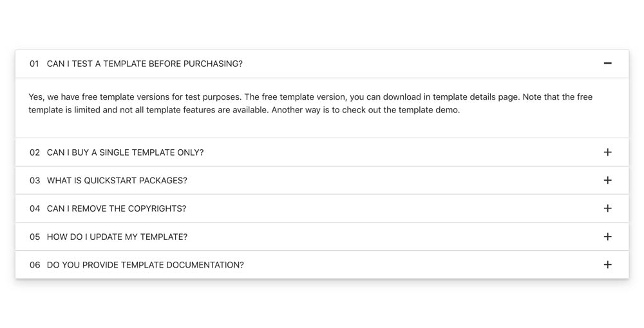644x328 pixels.
Task: Click the number 06 label
Action: point(35,265)
